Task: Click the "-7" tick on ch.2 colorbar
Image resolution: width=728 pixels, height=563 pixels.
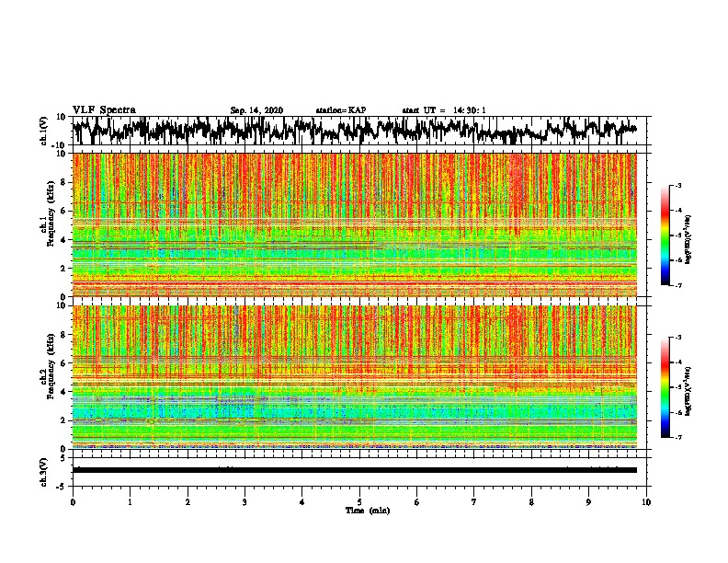Action: click(x=677, y=437)
